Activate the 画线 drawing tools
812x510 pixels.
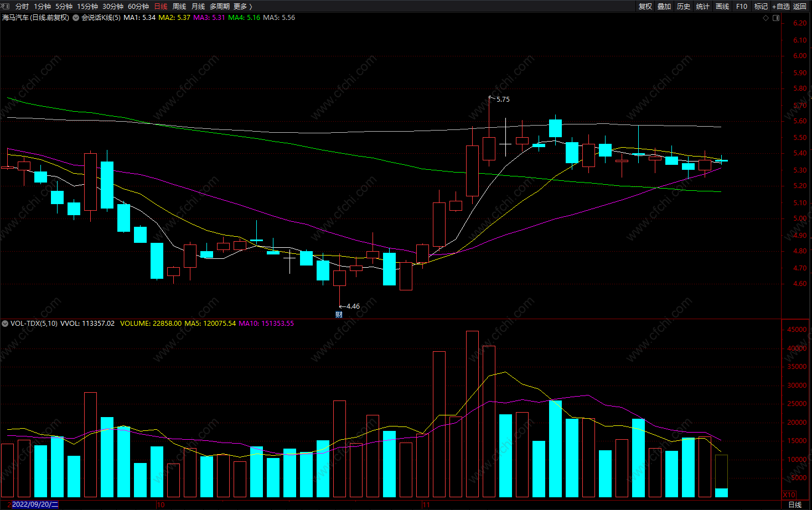click(x=722, y=7)
